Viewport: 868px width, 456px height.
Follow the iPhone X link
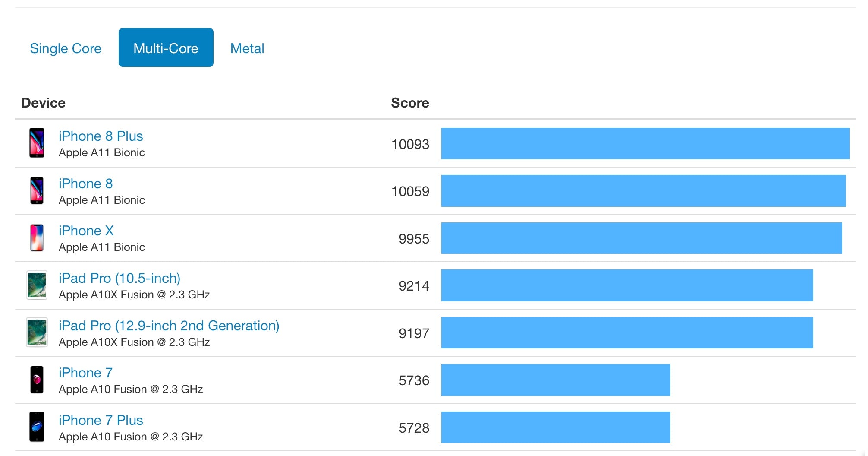86,231
